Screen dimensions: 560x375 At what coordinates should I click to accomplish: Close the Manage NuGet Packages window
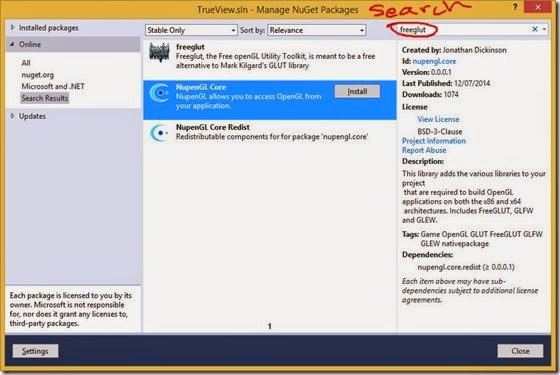point(538,7)
